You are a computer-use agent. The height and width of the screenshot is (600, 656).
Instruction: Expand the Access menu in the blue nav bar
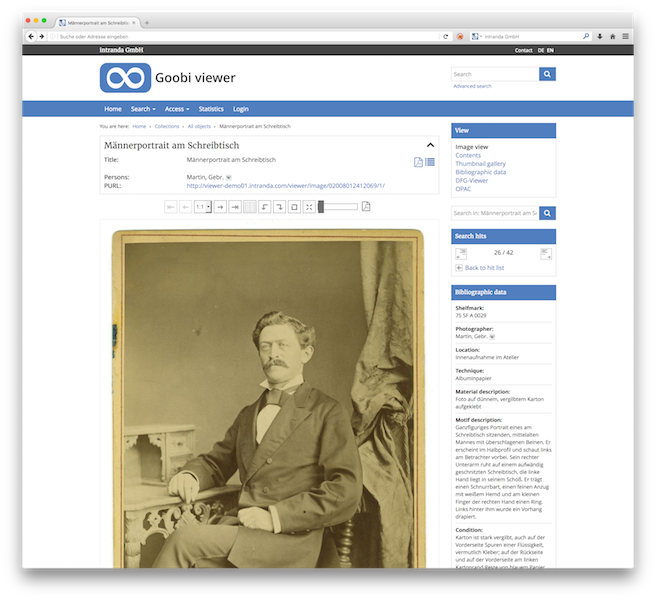(177, 109)
